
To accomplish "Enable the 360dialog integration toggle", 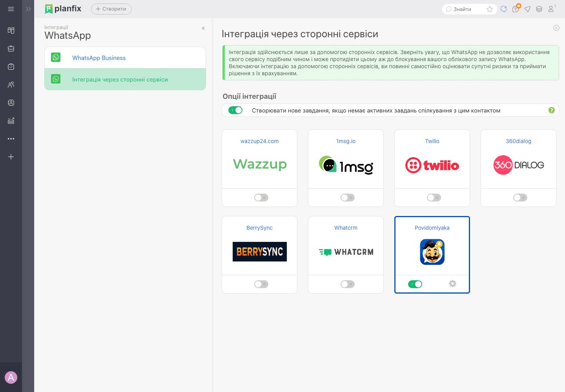I will [x=520, y=198].
